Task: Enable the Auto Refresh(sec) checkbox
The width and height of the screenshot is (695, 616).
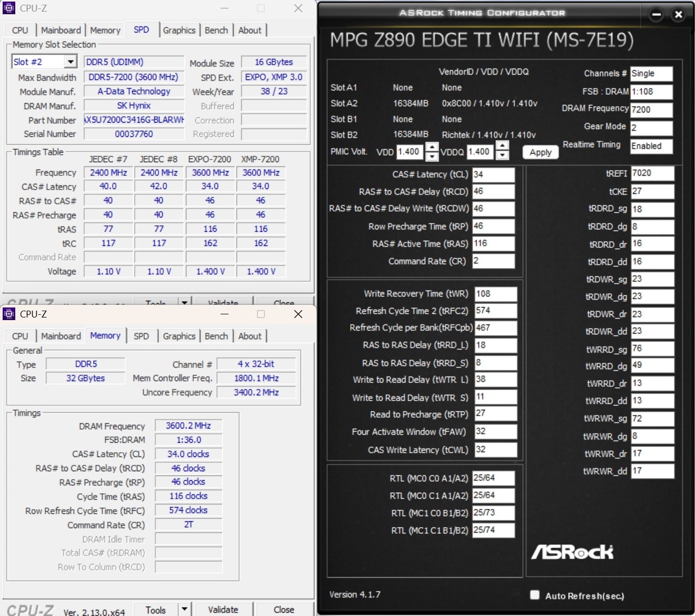Action: pyautogui.click(x=535, y=595)
